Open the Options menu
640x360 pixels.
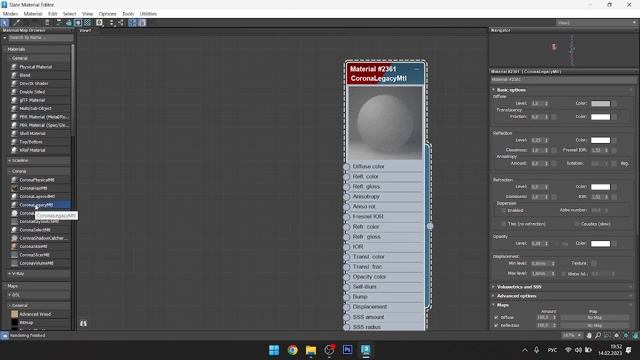point(107,13)
